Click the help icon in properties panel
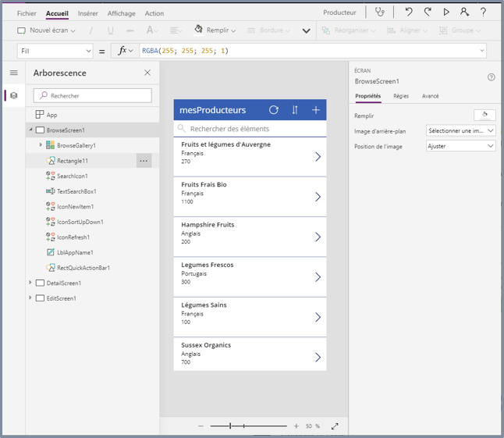504x438 pixels. [492, 77]
